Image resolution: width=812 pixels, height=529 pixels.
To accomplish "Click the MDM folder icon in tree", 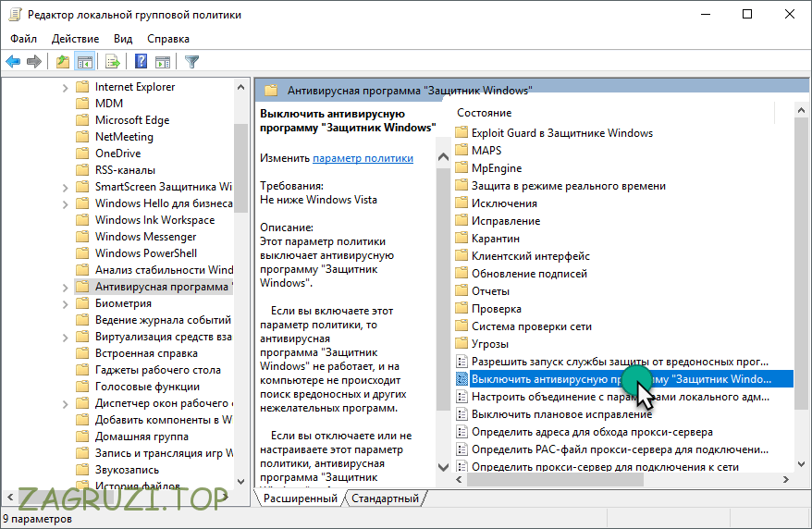I will [x=82, y=104].
